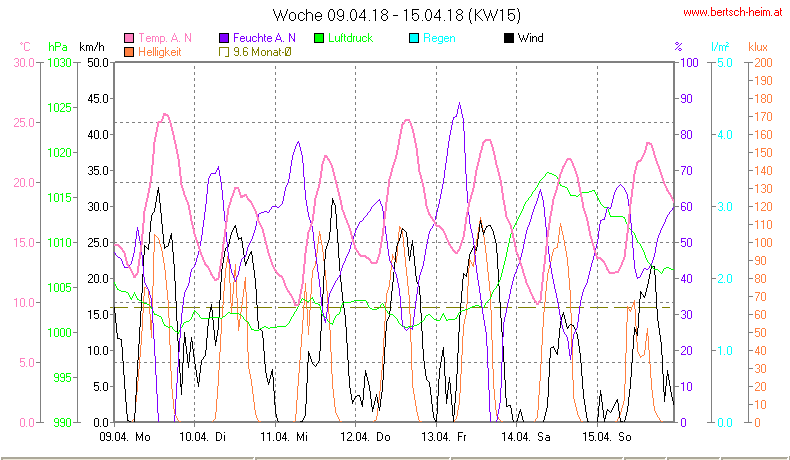Click the Feuchte A. N legend label

[x=264, y=38]
